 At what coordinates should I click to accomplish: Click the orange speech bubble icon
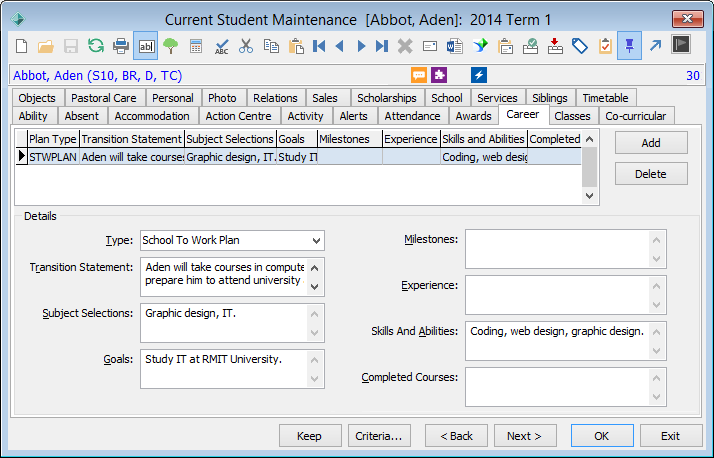pos(419,75)
